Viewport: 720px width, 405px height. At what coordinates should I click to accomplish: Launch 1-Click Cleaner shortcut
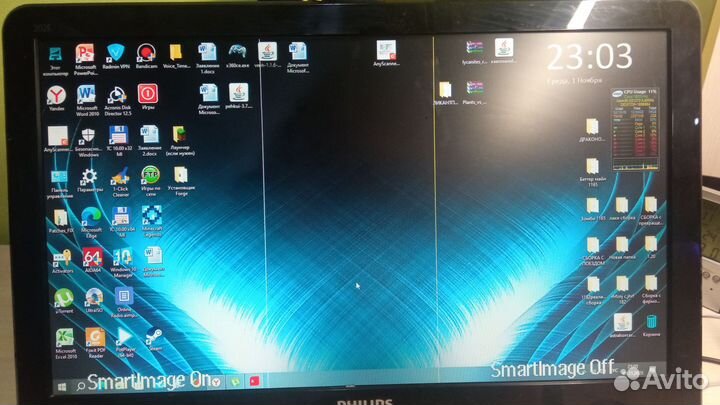click(120, 177)
